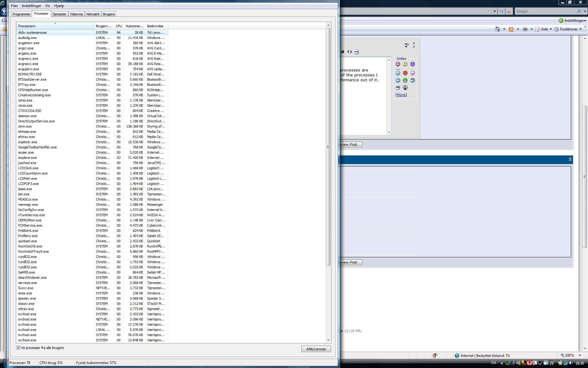588x368 pixels.
Task: Open the Vis menu
Action: pos(47,6)
